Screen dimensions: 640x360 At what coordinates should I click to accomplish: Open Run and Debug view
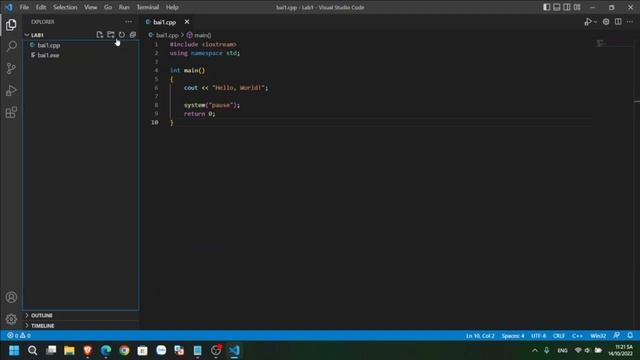[x=11, y=90]
